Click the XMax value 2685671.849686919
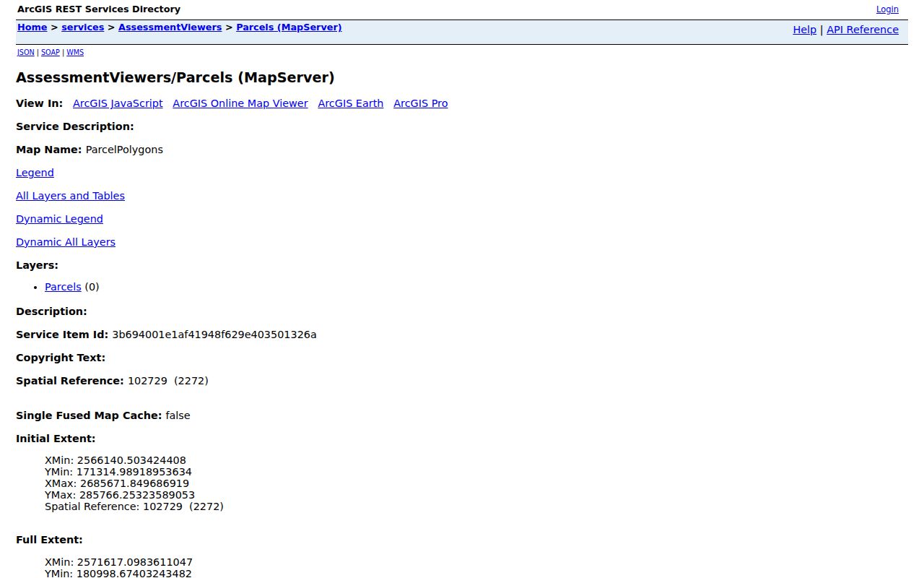 [135, 483]
